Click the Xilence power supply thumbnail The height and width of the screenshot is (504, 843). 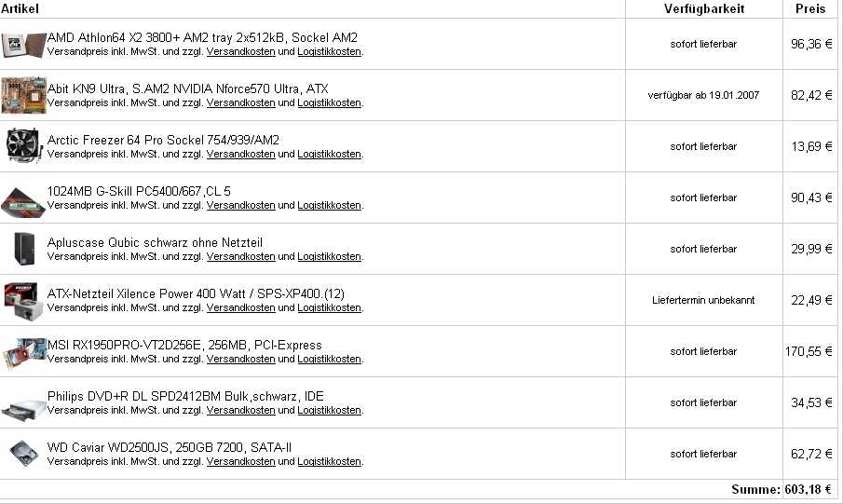coord(22,300)
